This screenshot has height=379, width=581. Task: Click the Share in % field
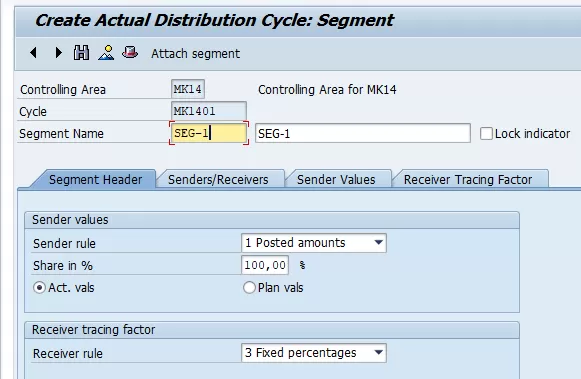tap(265, 265)
